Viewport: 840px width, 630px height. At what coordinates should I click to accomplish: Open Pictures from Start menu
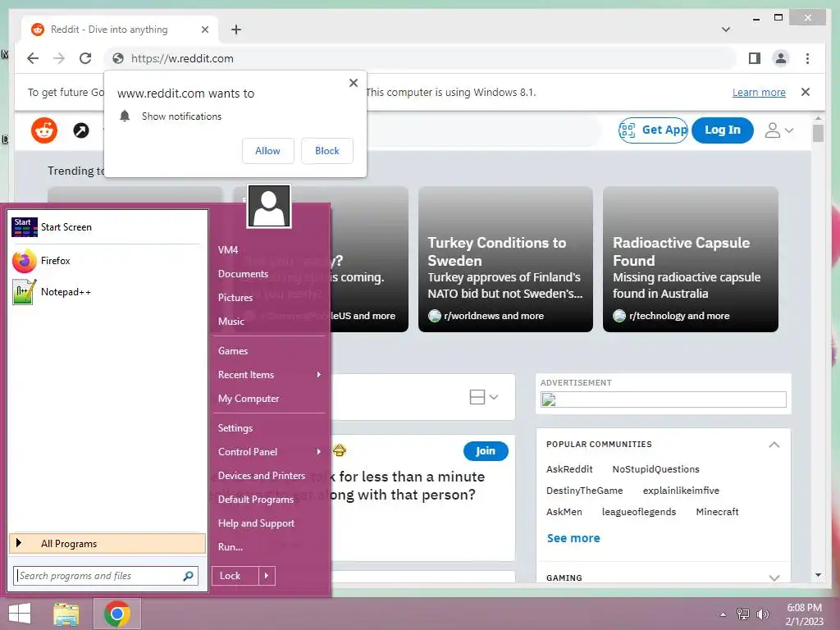point(235,298)
